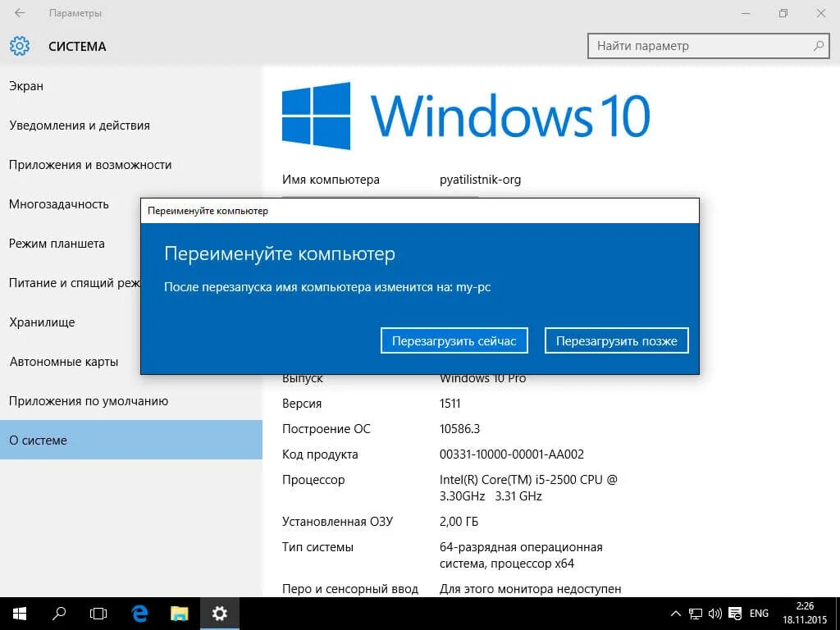Select О системе in sidebar
The width and height of the screenshot is (840, 630).
click(131, 440)
